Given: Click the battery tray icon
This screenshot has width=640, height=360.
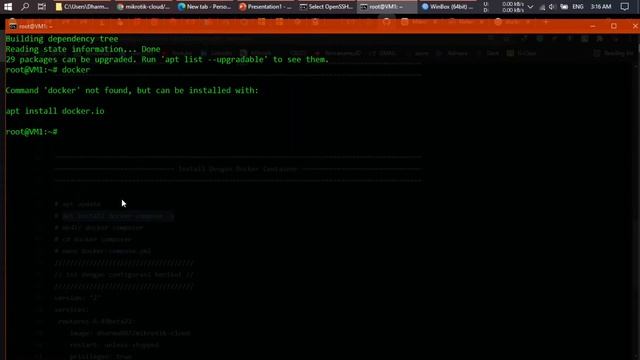Looking at the screenshot, I should click(564, 7).
